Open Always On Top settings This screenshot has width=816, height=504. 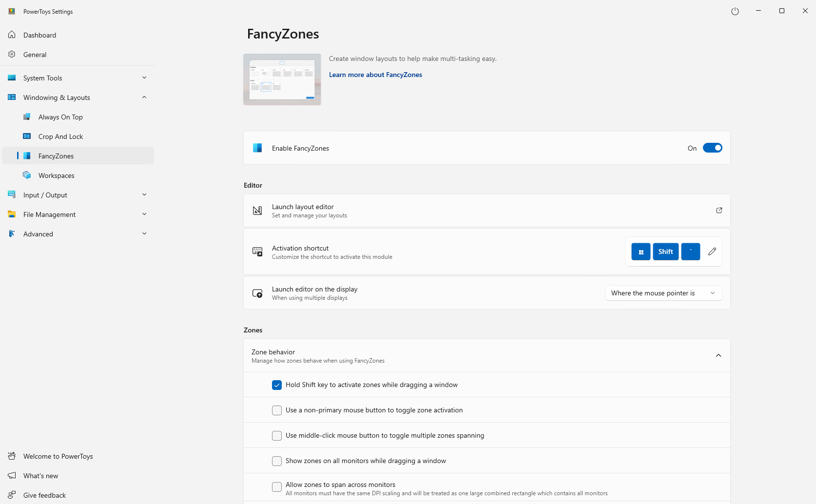tap(60, 117)
